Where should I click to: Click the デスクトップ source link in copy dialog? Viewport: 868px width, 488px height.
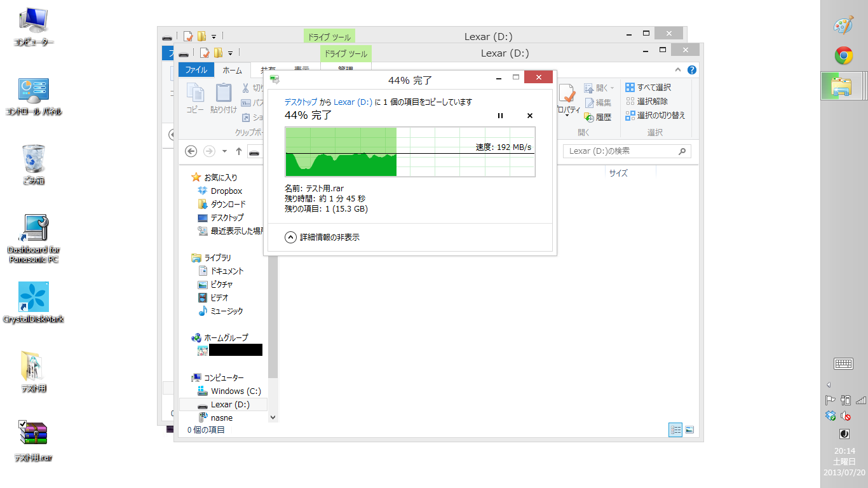[x=301, y=102]
